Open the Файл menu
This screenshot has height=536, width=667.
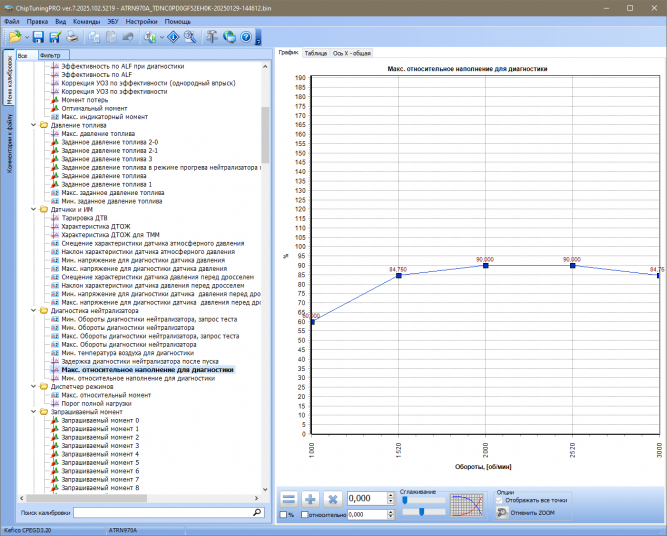(x=11, y=21)
